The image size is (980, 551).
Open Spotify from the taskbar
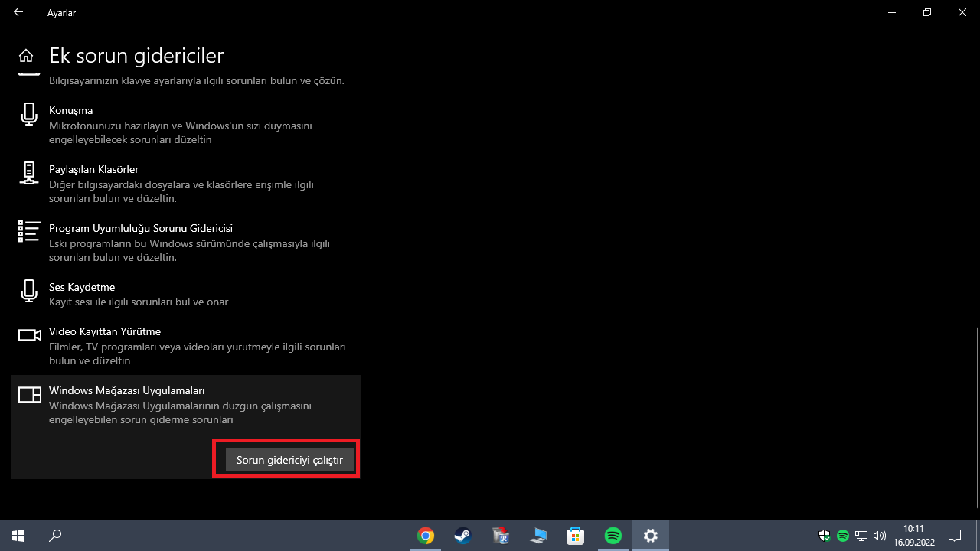(613, 536)
